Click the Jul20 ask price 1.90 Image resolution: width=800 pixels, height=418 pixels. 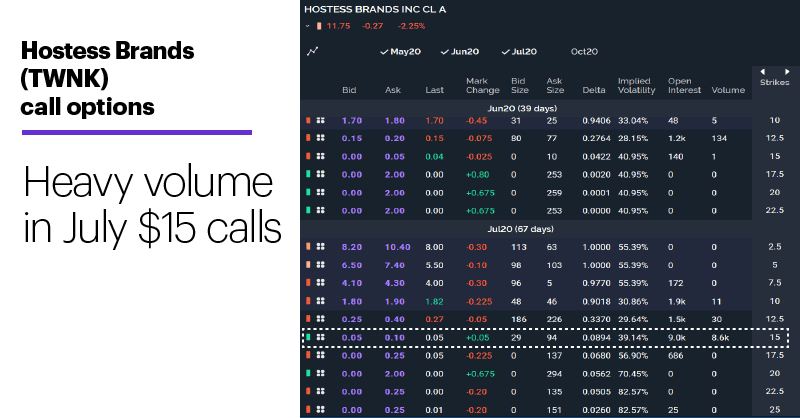point(394,301)
